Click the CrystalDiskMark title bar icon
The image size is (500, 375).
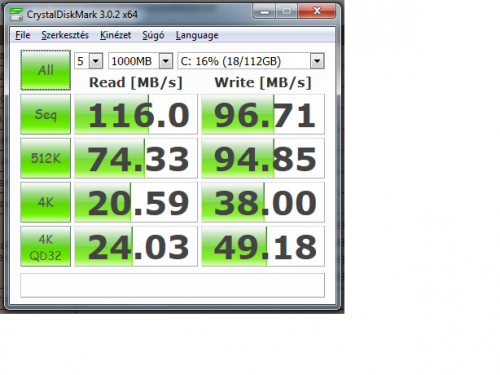coord(16,14)
